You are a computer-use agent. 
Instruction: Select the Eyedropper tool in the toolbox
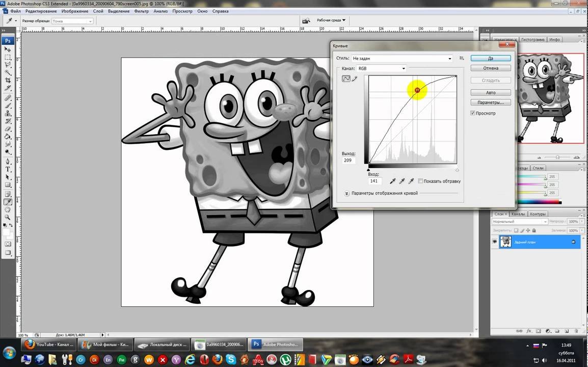(x=8, y=202)
